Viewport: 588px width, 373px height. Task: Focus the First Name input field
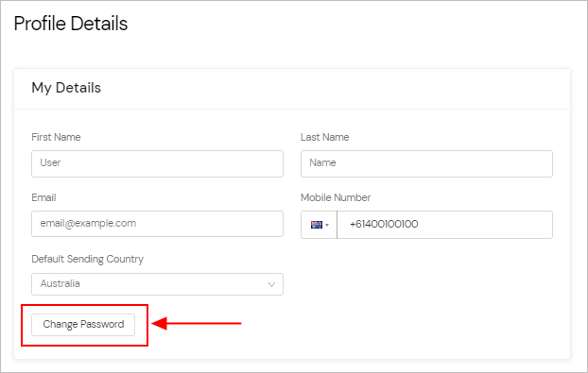pos(157,163)
